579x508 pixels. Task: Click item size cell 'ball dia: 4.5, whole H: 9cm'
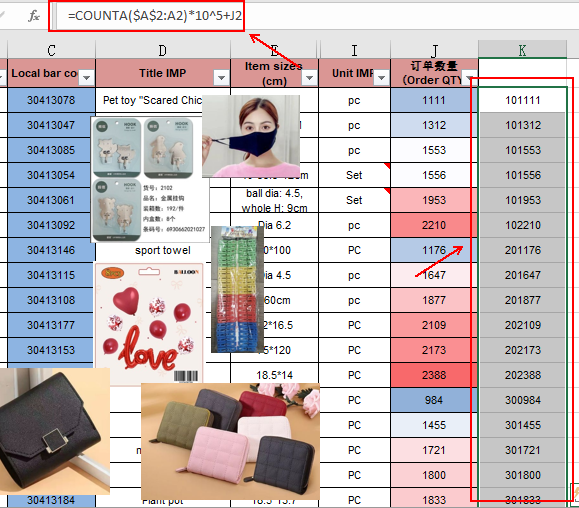pos(274,200)
